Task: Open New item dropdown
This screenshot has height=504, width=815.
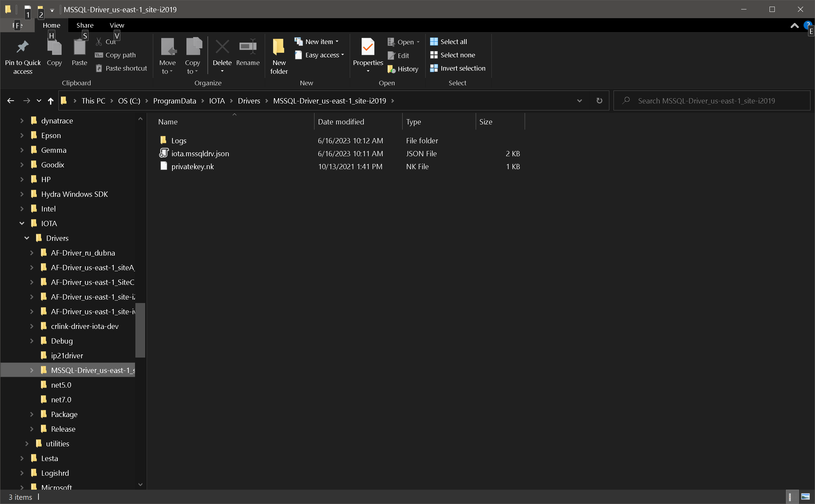Action: tap(317, 42)
